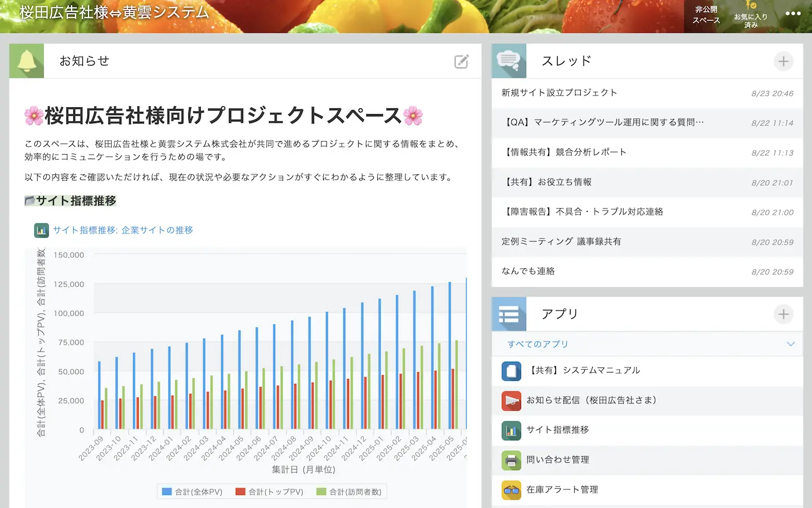This screenshot has width=812, height=508.
Task: Click the edit pencil icon in お知らせ
Action: coord(461,62)
